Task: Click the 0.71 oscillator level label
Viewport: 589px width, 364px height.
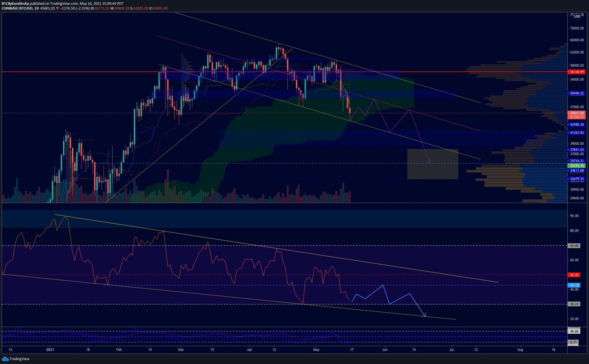Action: [x=573, y=342]
